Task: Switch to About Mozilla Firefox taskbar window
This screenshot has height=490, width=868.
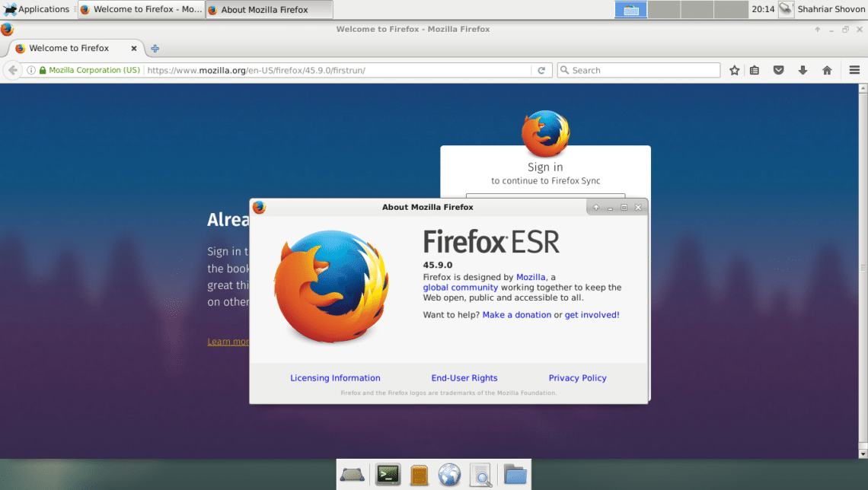Action: 270,9
